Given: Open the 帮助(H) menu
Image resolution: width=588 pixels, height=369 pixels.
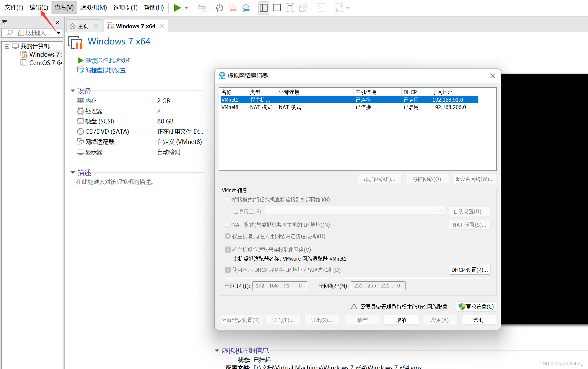Looking at the screenshot, I should pos(154,7).
